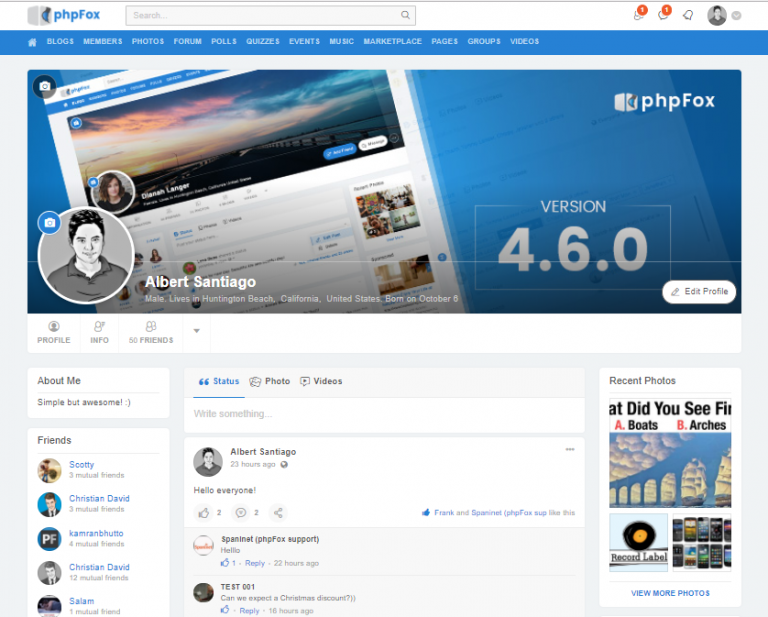Select the Photo composer tab
The height and width of the screenshot is (617, 768).
click(x=270, y=381)
